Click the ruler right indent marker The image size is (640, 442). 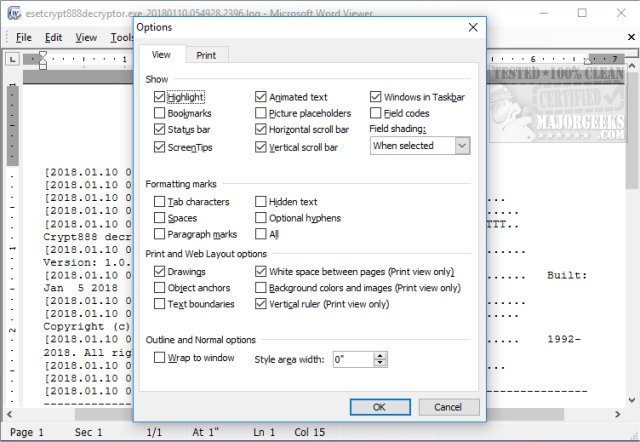587,61
